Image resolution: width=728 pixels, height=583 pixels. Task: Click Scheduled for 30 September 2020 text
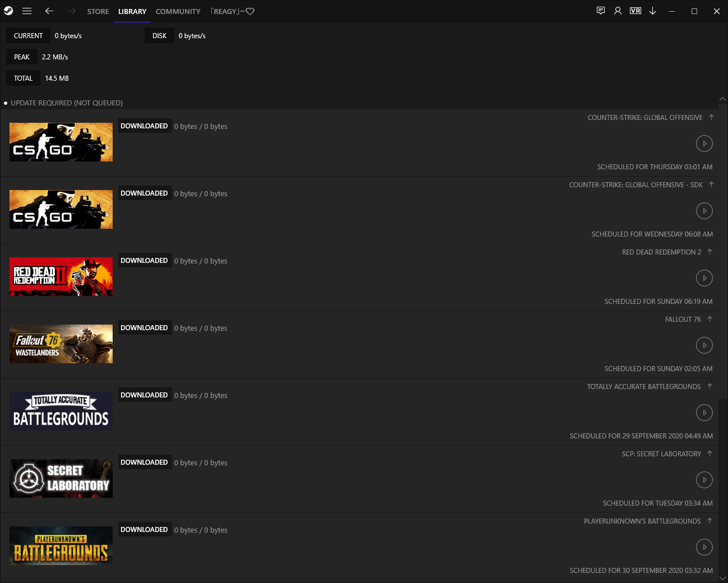point(641,571)
